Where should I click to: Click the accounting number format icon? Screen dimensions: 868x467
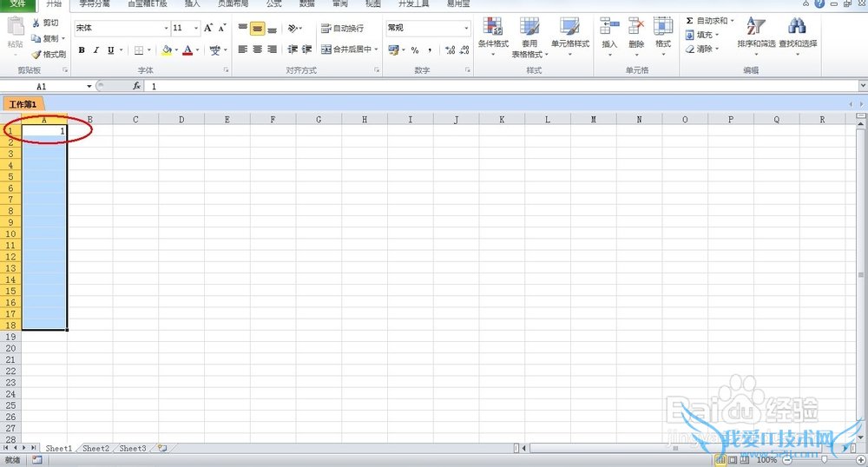pos(393,49)
